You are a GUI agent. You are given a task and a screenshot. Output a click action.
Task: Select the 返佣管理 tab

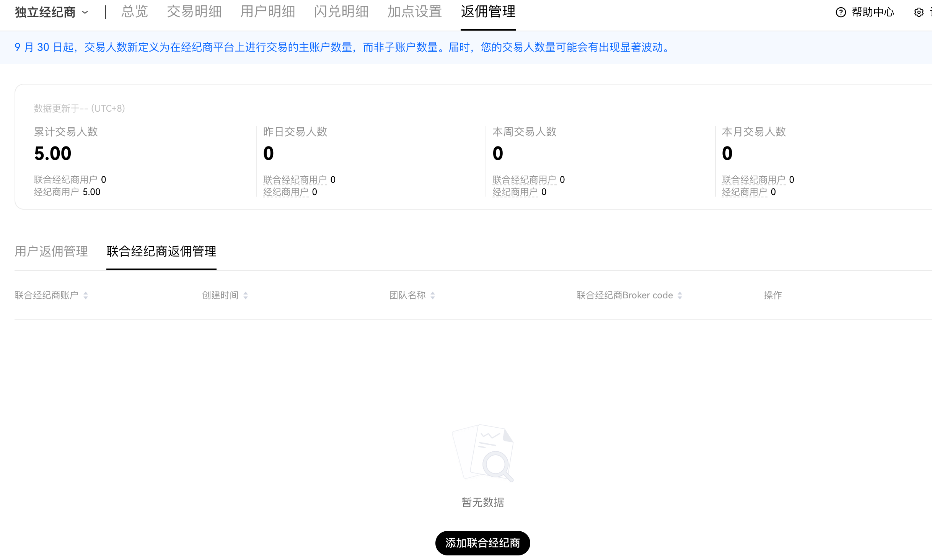pyautogui.click(x=488, y=11)
